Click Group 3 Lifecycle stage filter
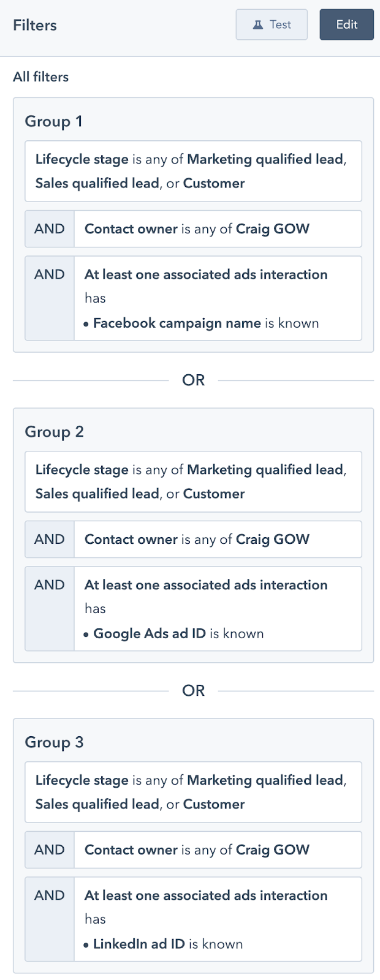Viewport: 380px width, 980px height. click(x=193, y=792)
